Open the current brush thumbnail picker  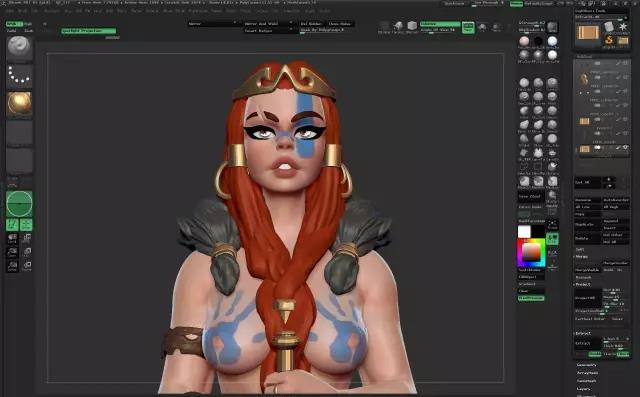coord(19,48)
